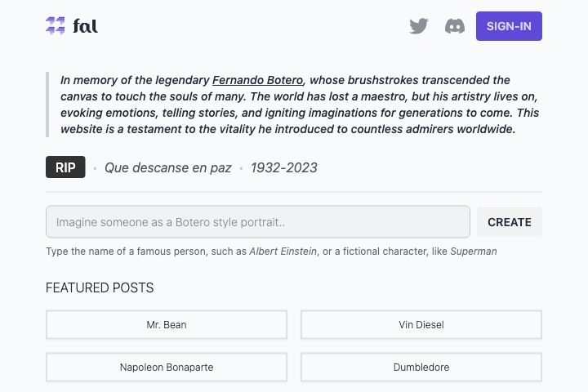Open the Discord icon link
The height and width of the screenshot is (392, 588).
455,26
